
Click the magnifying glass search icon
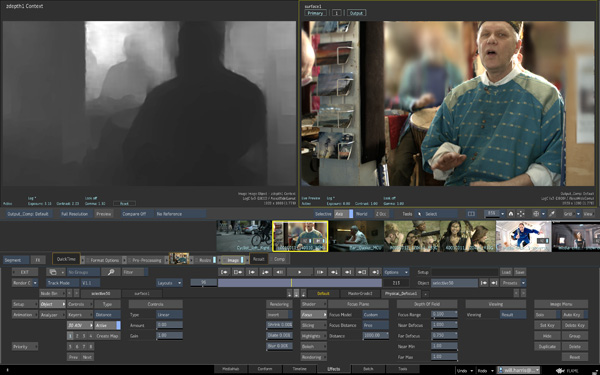tap(111, 272)
